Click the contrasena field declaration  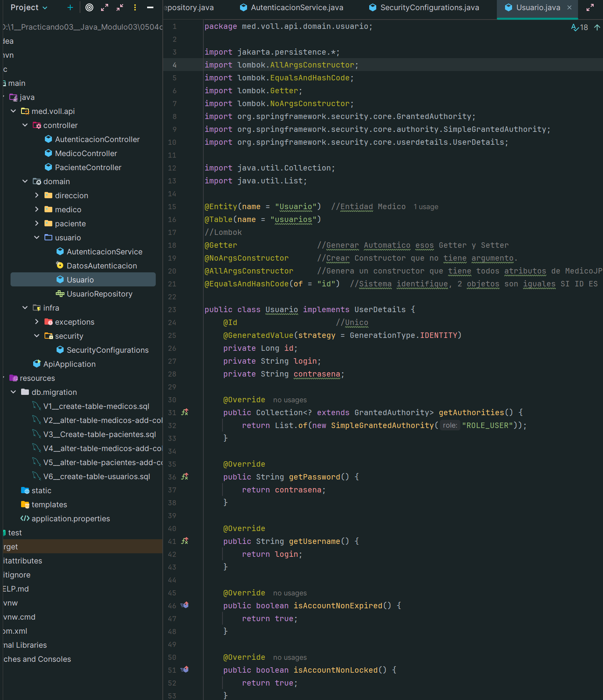click(317, 374)
